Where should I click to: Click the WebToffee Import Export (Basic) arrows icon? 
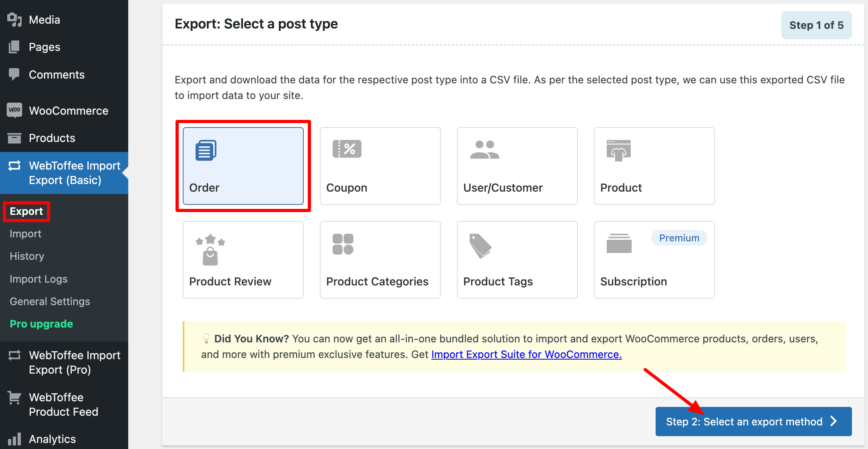[14, 166]
